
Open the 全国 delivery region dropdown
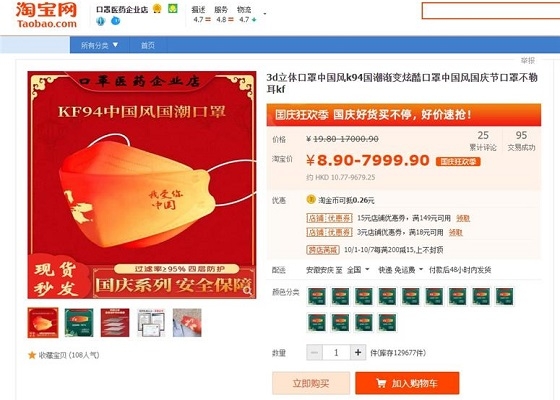click(x=358, y=270)
